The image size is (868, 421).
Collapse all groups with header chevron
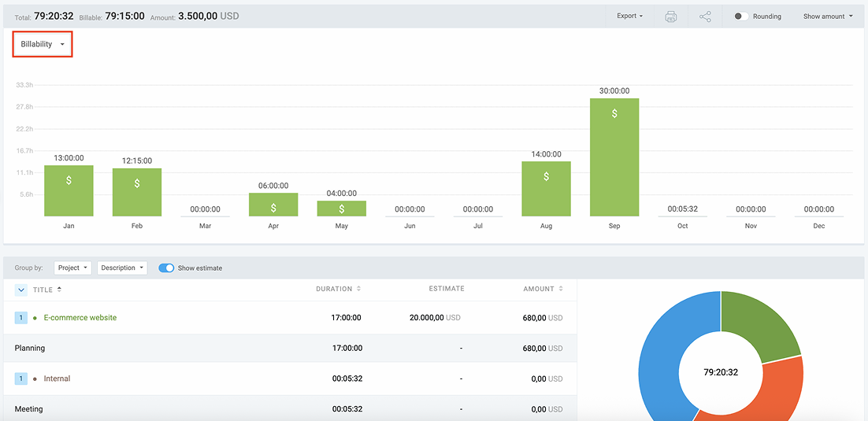coord(21,290)
